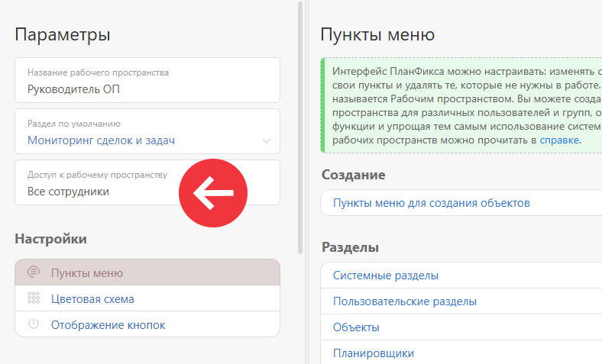The height and width of the screenshot is (364, 602).
Task: Open the справка help link
Action: (559, 140)
